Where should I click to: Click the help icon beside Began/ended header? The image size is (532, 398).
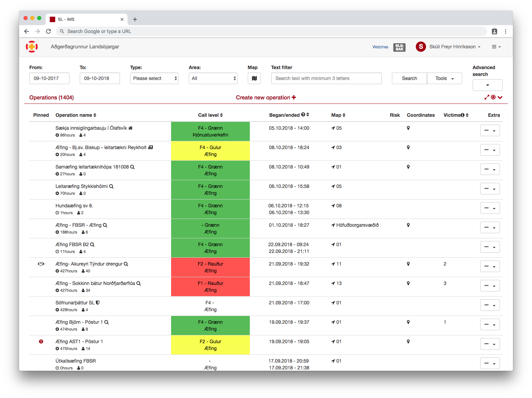pyautogui.click(x=303, y=115)
